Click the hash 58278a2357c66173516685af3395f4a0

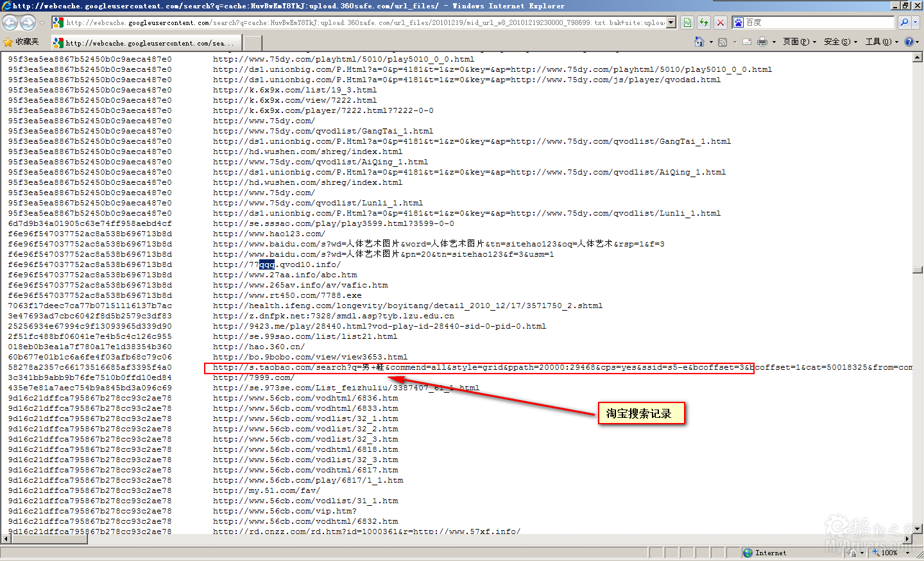[90, 367]
